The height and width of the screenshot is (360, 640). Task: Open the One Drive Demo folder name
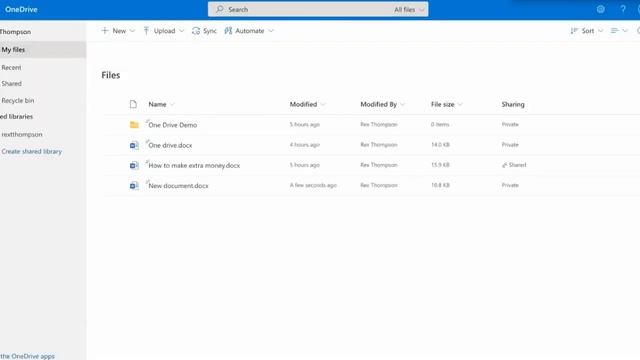[x=173, y=125]
